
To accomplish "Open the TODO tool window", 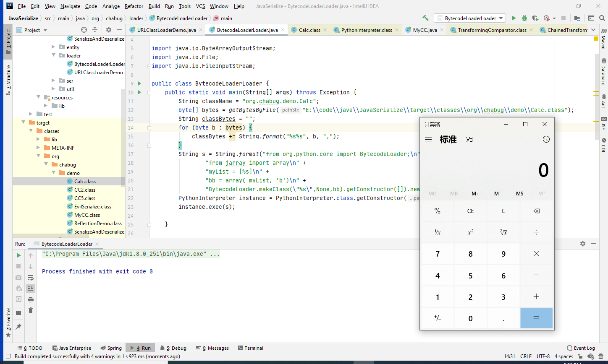I will (30, 348).
